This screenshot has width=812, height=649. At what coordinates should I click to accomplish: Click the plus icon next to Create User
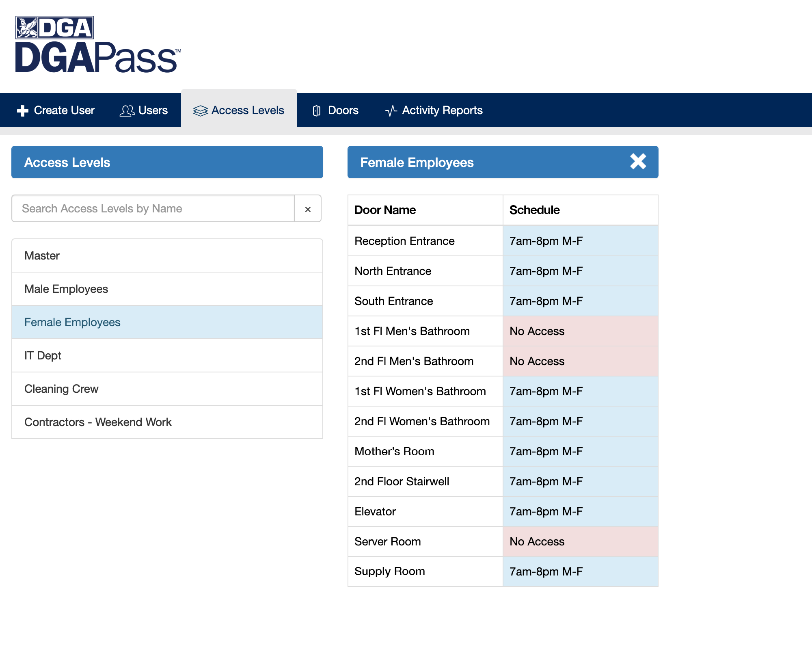coord(23,110)
